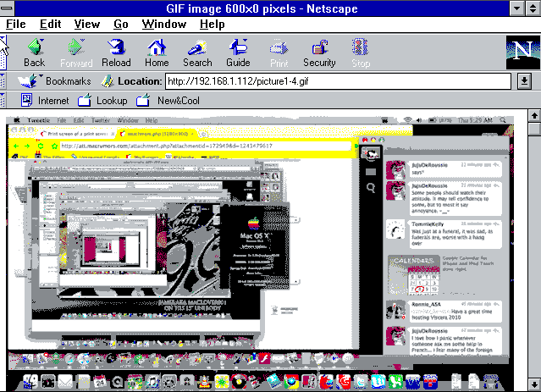Click the page scrollbar up arrow
Screen dimensions: 541x392
click(534, 116)
